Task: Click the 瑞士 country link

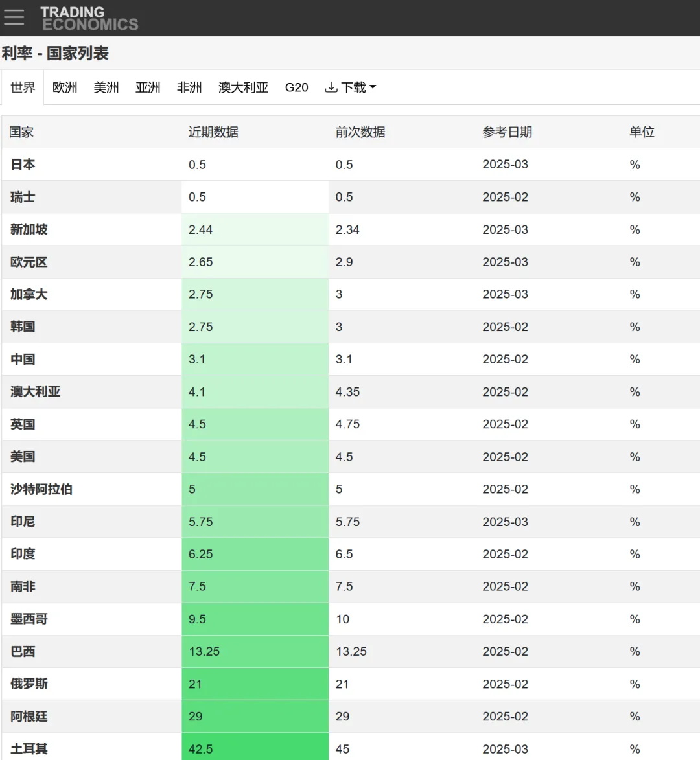Action: pyautogui.click(x=23, y=197)
